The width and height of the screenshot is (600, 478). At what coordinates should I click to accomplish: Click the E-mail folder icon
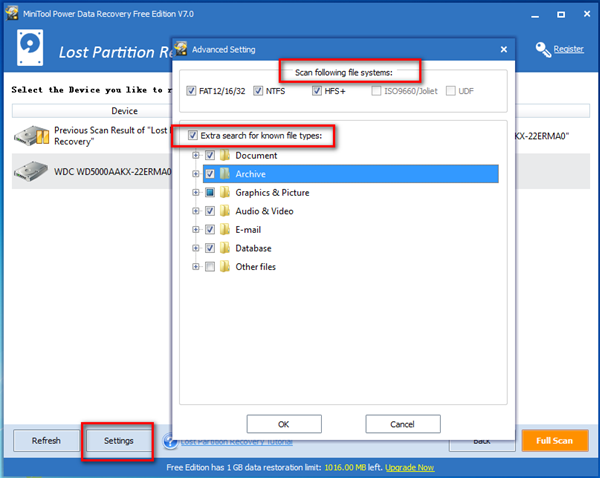pyautogui.click(x=225, y=230)
